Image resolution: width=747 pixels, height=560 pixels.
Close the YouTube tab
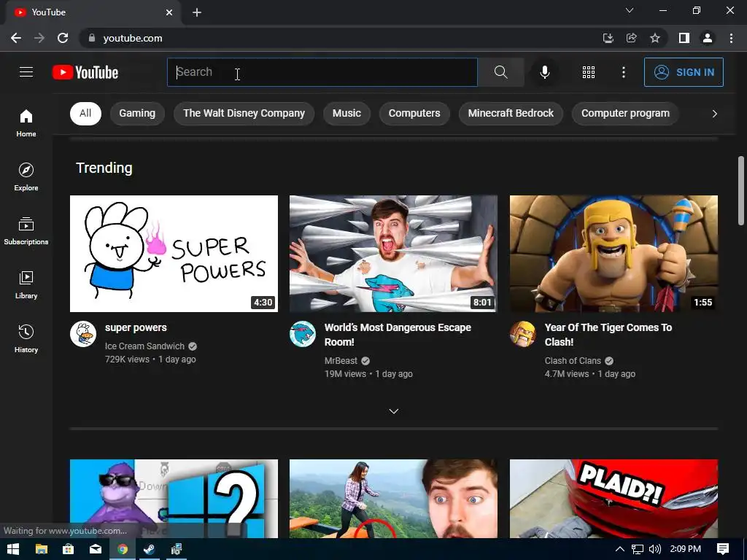[169, 12]
